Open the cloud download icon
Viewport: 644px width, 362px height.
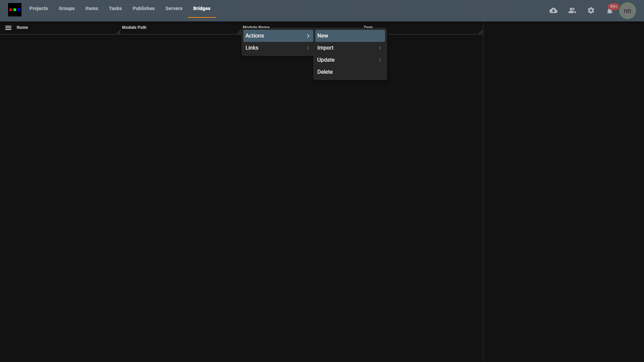tap(553, 11)
